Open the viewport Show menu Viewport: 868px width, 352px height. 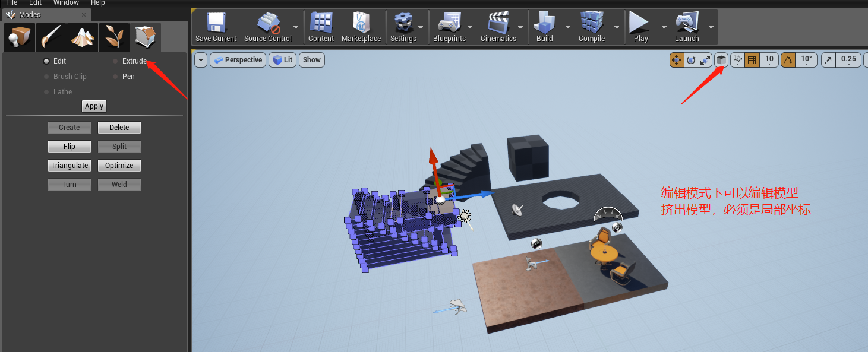(312, 60)
